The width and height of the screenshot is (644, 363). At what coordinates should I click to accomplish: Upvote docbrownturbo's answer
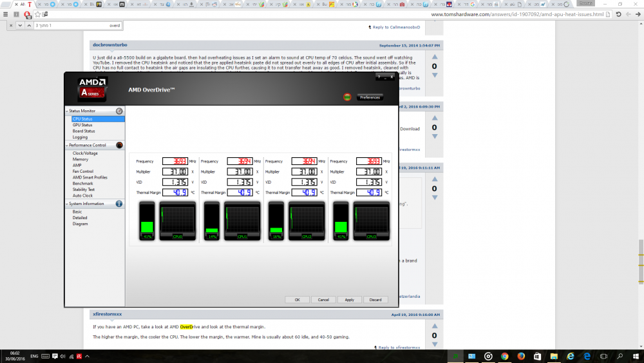click(x=435, y=57)
